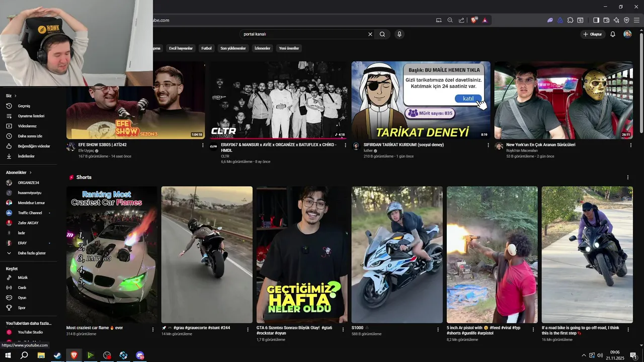
Task: Click the Brave Rewards triangle icon
Action: pos(485,20)
